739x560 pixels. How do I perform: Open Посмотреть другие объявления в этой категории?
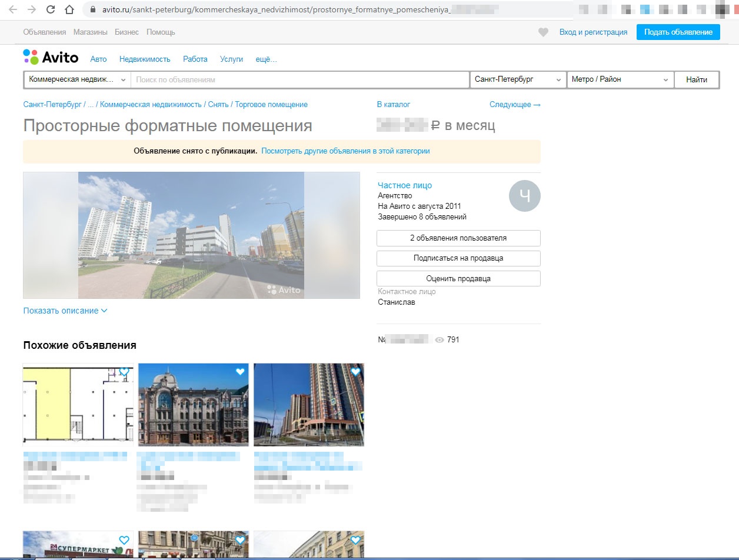tap(345, 151)
